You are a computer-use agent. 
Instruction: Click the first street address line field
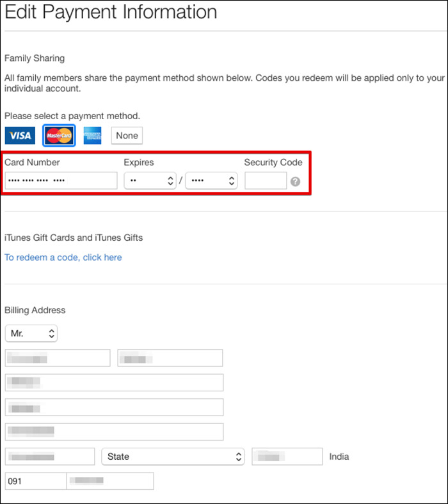coord(114,382)
